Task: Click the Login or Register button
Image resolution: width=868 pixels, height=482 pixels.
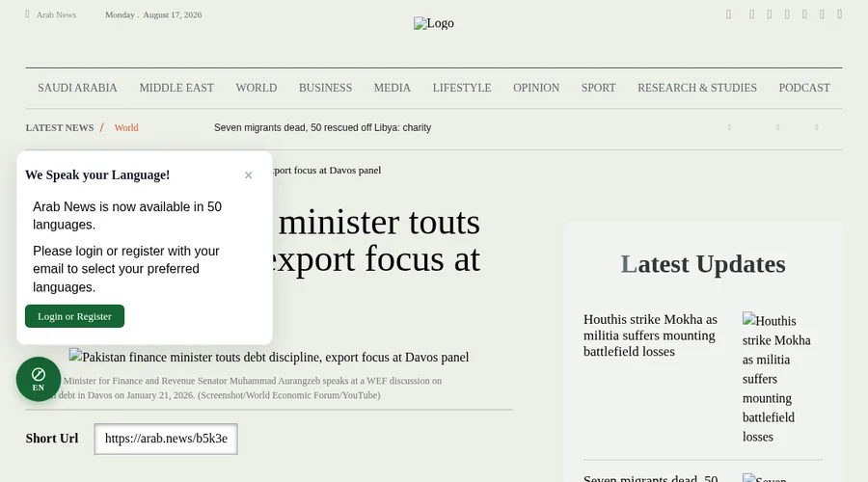Action: [x=74, y=316]
